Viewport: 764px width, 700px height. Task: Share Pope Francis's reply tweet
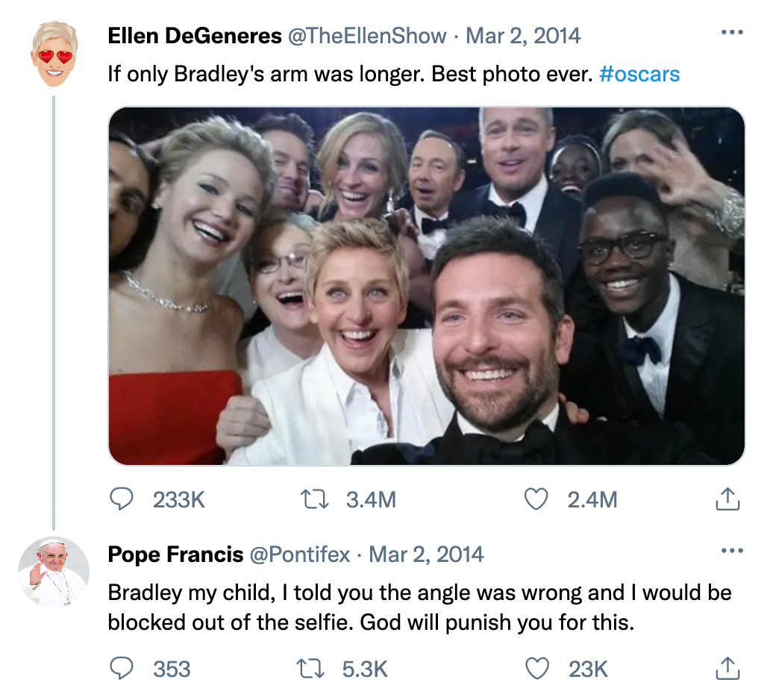point(727,669)
